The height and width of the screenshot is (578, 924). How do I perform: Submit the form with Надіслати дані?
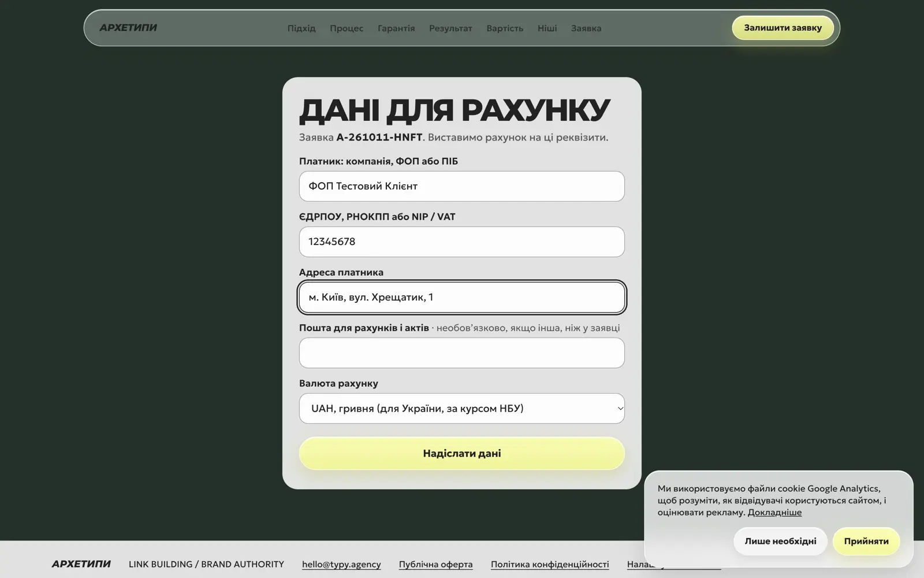coord(461,453)
